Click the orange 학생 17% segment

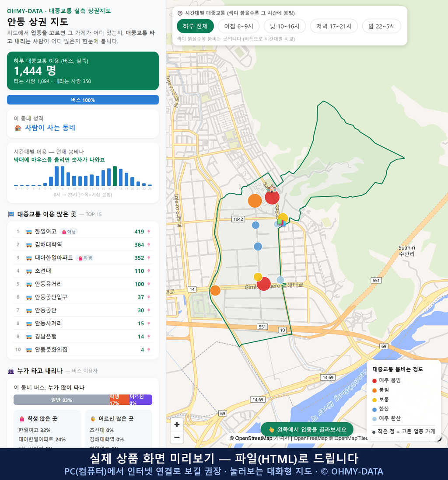[x=119, y=400]
